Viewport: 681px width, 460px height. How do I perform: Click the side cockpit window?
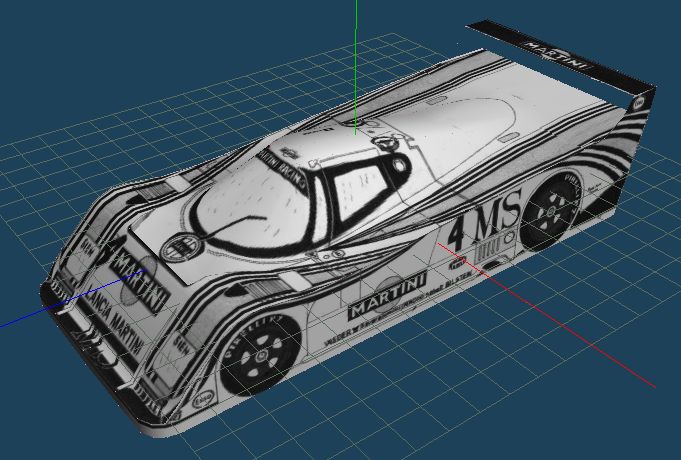[x=360, y=193]
